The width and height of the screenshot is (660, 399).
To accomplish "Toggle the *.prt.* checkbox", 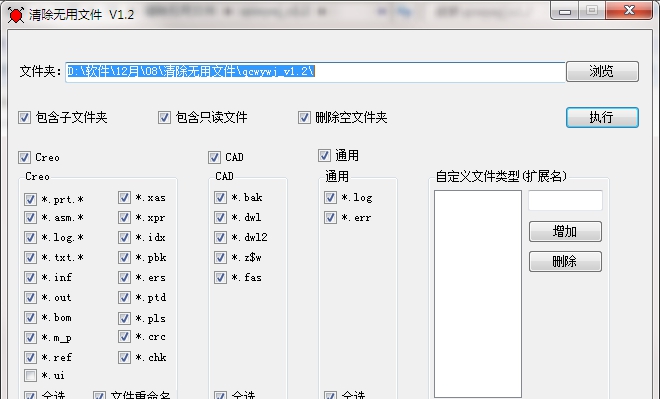I will [x=30, y=199].
